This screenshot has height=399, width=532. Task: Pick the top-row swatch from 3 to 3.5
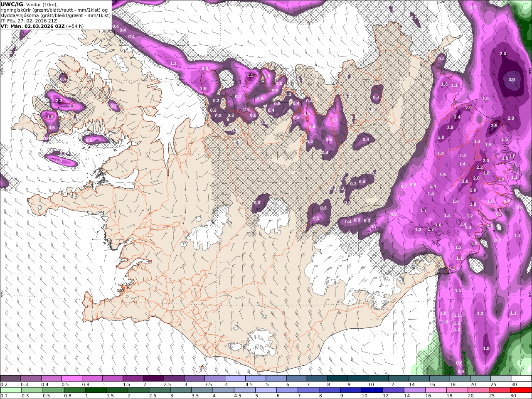point(194,379)
